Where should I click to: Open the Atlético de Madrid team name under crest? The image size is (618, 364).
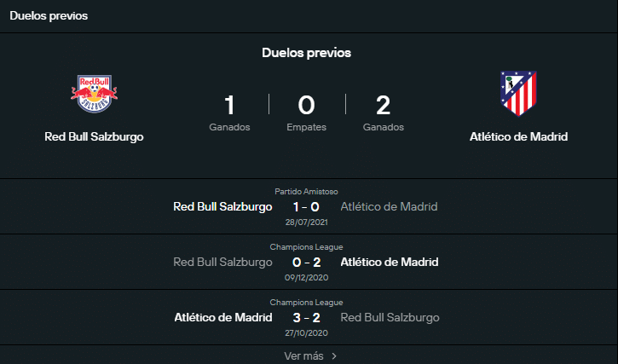pyautogui.click(x=518, y=136)
